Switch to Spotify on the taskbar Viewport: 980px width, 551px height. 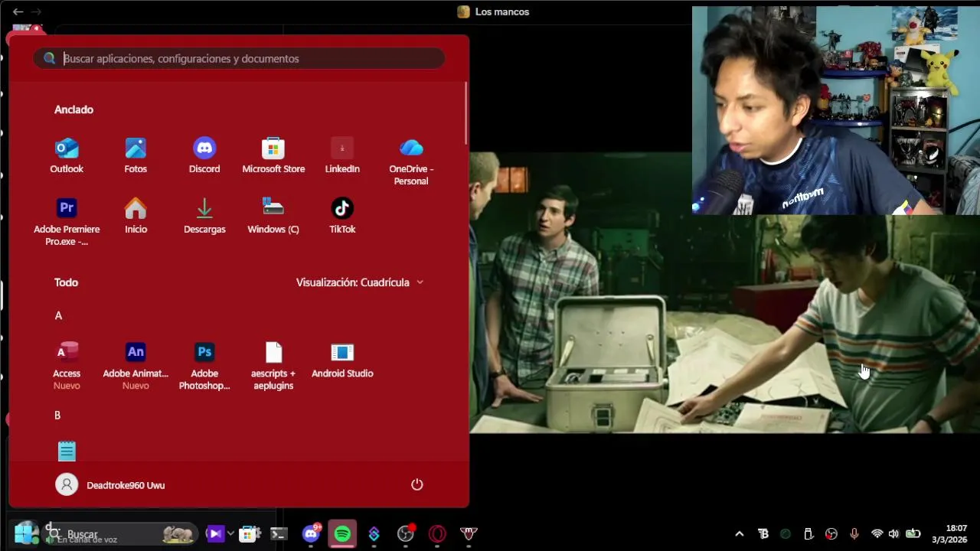[342, 533]
